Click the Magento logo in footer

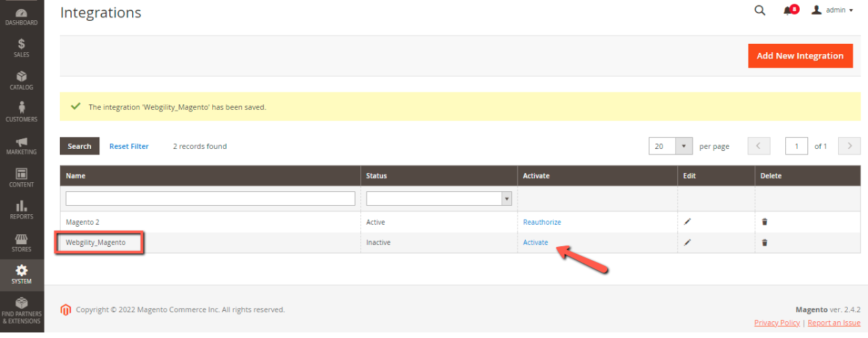(66, 309)
